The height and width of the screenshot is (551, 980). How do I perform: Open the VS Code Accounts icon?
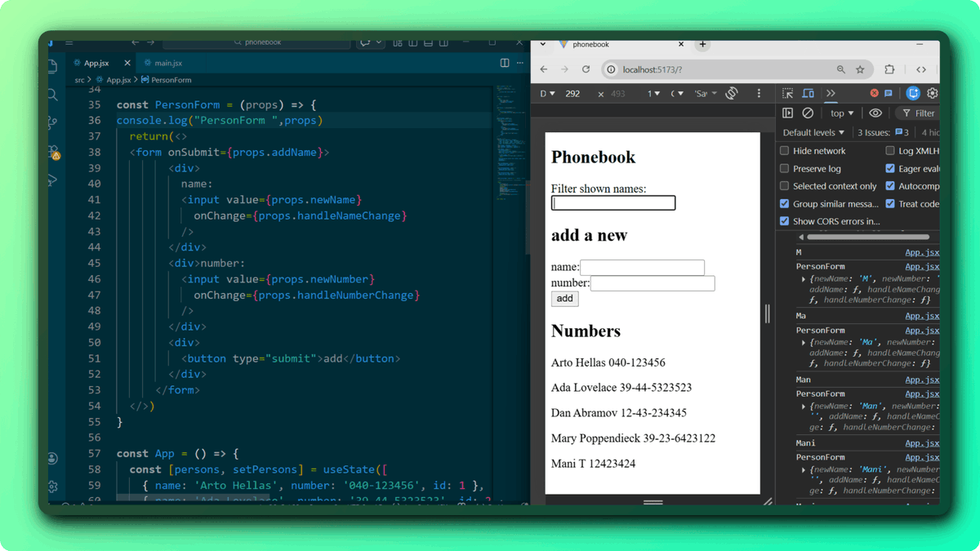pos(53,458)
